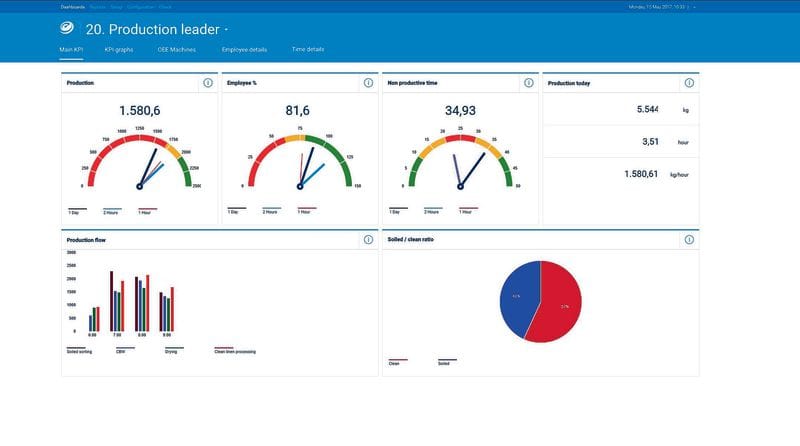Screen dimensions: 800x446
Task: Open info icon on Production panel
Action: [x=208, y=83]
